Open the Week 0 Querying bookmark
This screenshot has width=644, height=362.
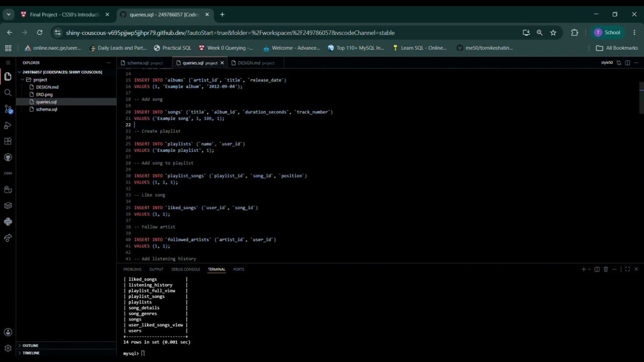click(x=226, y=48)
